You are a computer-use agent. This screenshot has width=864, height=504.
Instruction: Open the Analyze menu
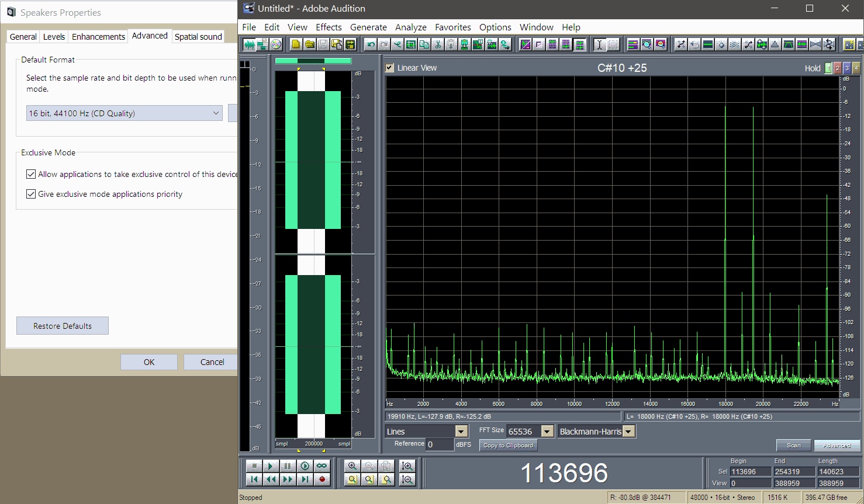click(x=410, y=27)
